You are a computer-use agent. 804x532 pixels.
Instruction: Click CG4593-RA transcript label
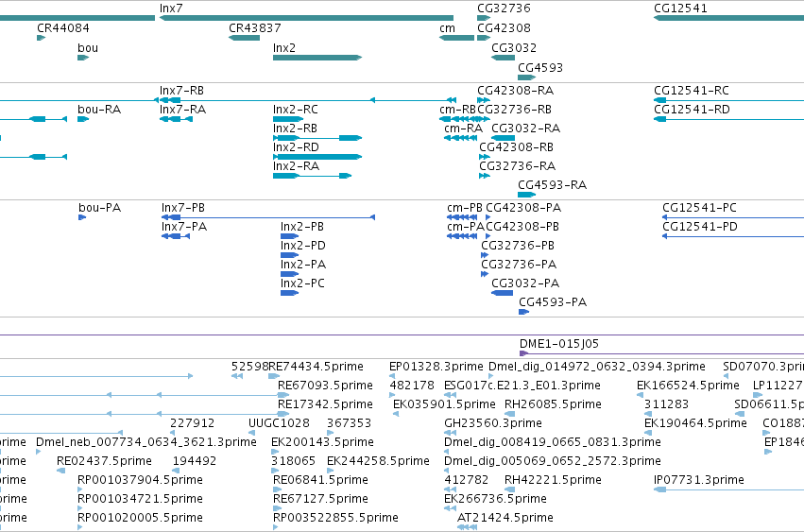point(553,185)
